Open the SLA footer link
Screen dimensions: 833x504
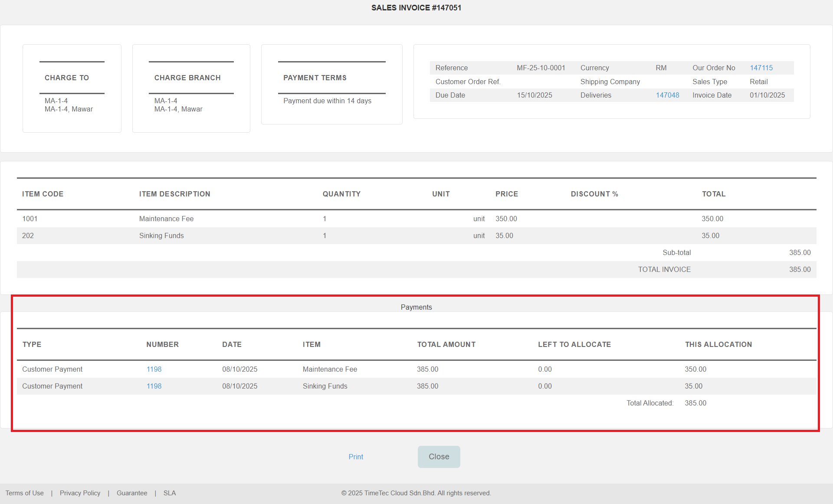[170, 493]
